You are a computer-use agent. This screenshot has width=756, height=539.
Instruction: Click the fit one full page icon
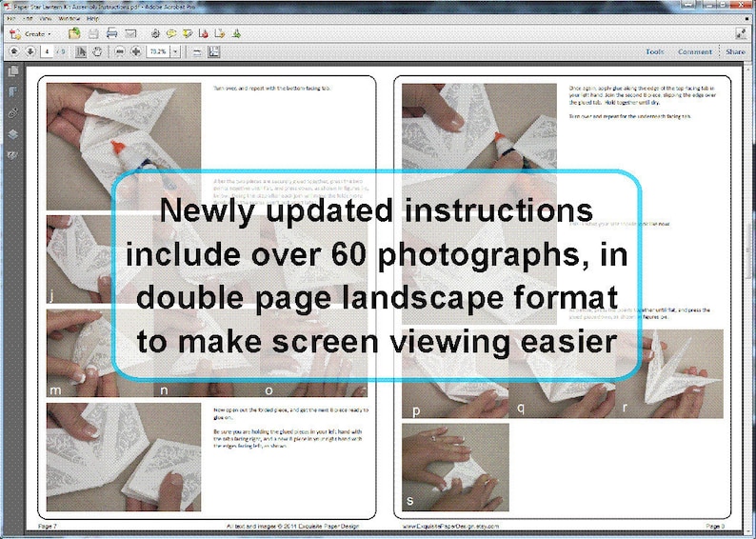[214, 52]
